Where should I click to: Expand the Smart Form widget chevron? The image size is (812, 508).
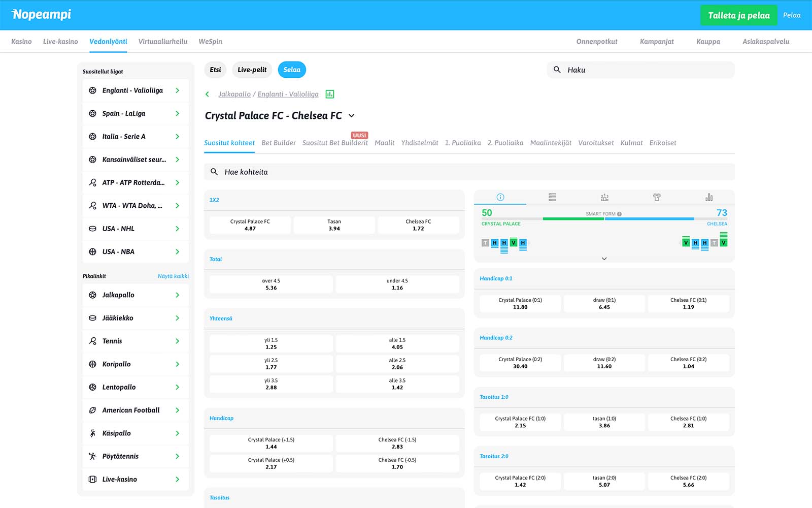click(604, 259)
